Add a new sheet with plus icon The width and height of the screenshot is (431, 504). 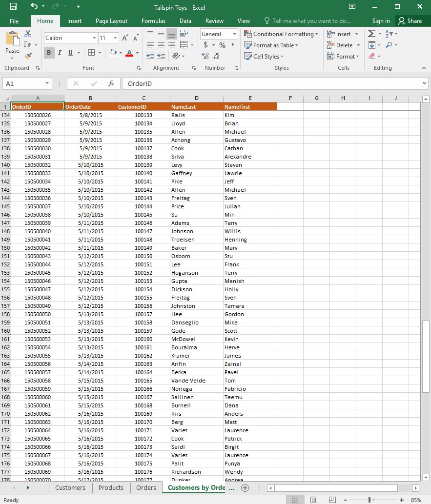pos(245,487)
